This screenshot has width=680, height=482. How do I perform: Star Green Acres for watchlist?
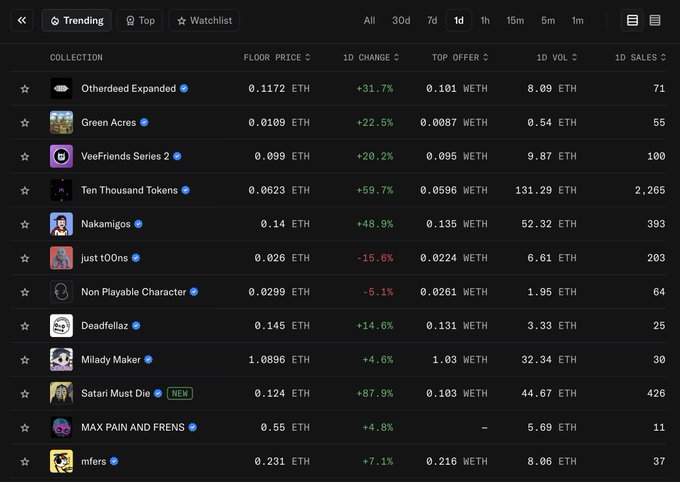pos(25,123)
